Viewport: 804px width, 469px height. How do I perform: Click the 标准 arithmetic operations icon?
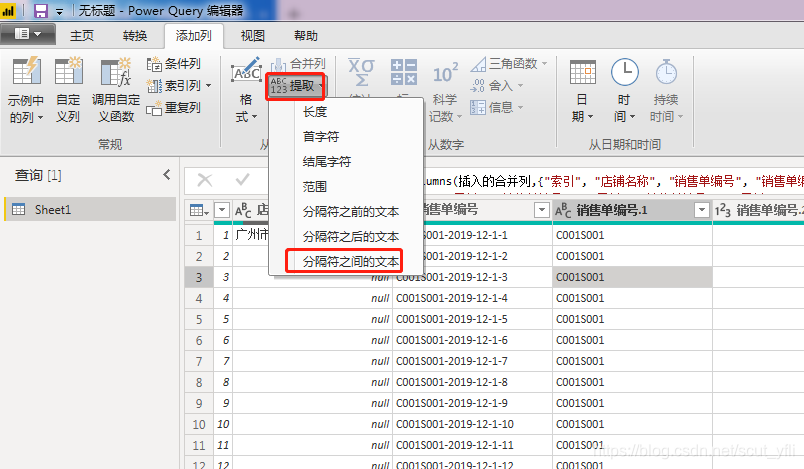(x=404, y=72)
